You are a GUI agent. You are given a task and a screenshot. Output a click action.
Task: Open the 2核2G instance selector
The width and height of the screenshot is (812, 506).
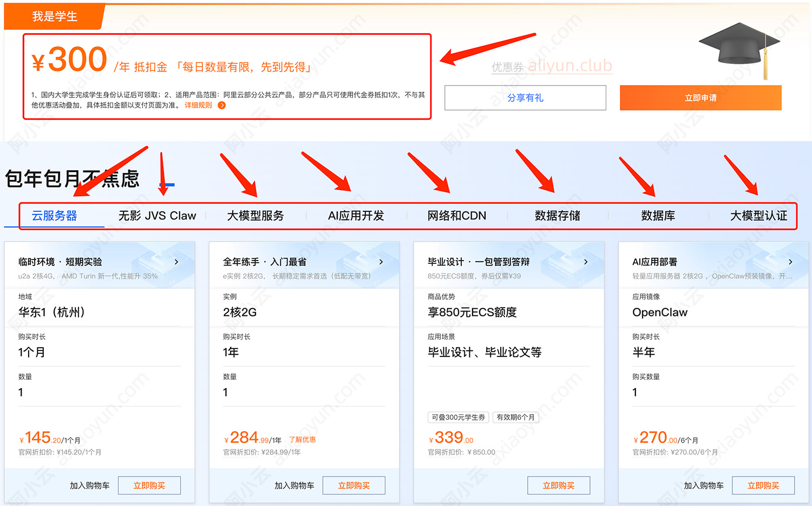tap(304, 312)
